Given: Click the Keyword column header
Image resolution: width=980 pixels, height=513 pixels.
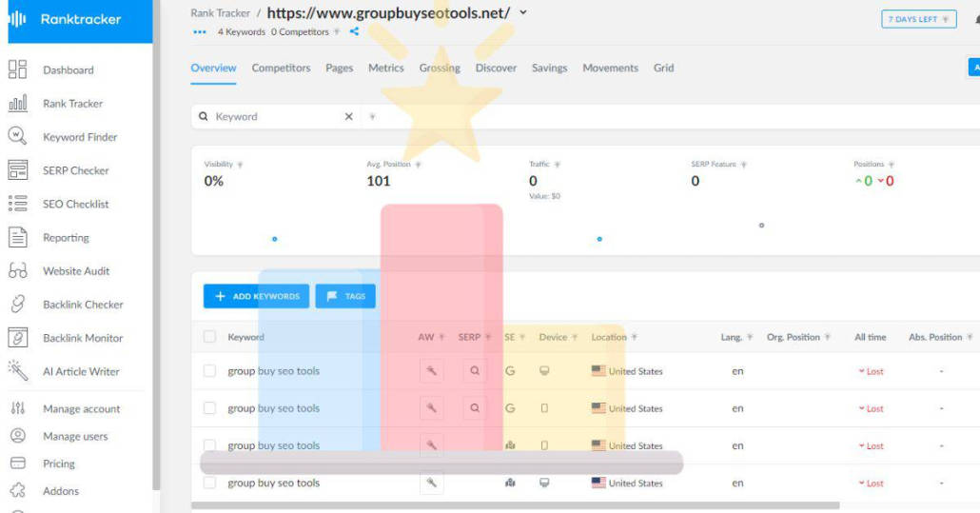Looking at the screenshot, I should point(245,337).
